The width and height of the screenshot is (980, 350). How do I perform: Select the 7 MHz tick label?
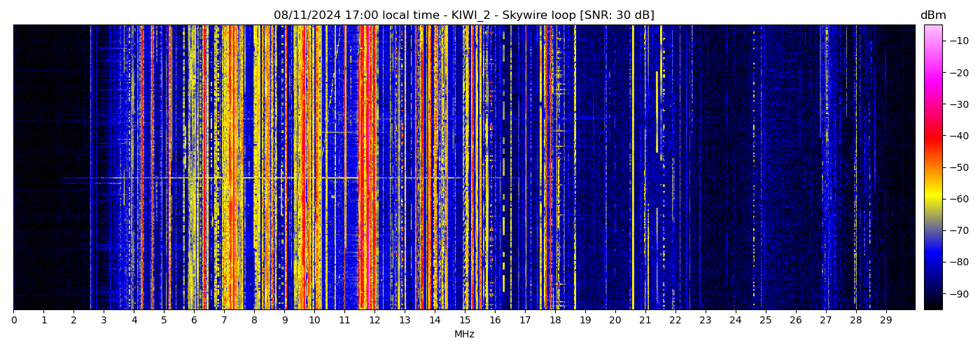point(224,320)
